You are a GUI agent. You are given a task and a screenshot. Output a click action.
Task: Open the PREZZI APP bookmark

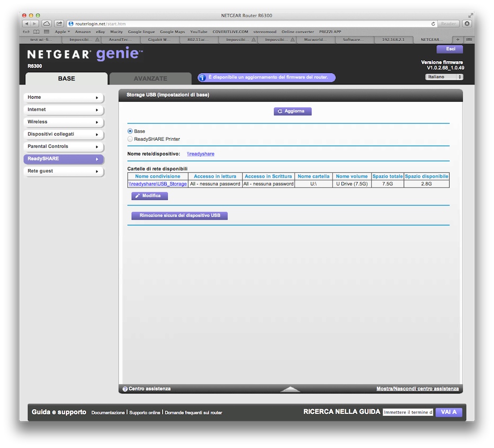pos(330,32)
